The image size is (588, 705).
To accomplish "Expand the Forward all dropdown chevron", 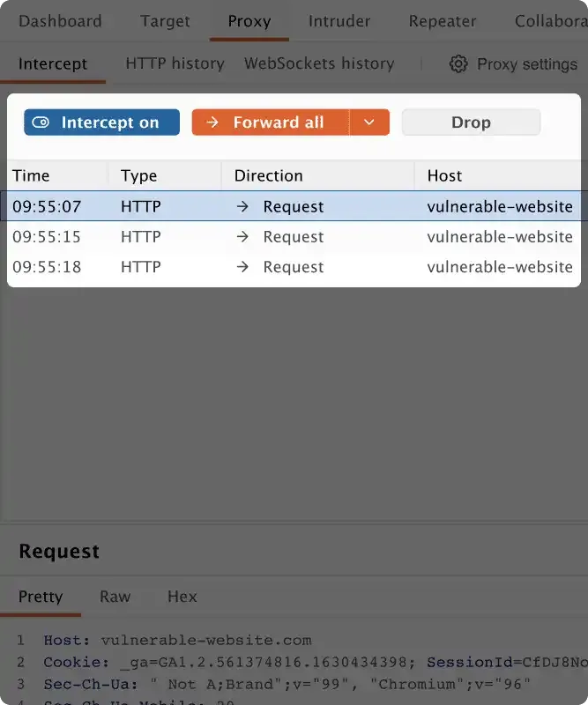I will point(369,122).
